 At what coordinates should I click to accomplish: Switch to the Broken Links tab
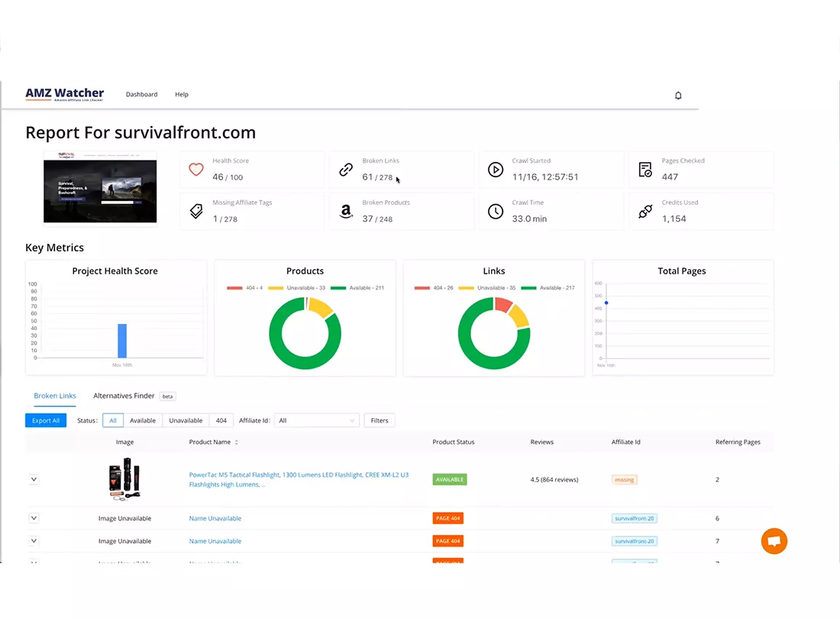(55, 396)
